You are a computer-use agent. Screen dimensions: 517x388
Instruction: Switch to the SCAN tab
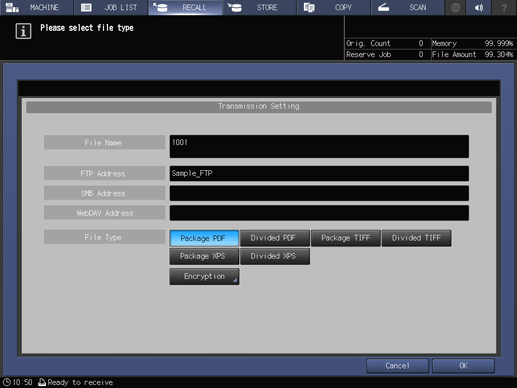pos(408,7)
